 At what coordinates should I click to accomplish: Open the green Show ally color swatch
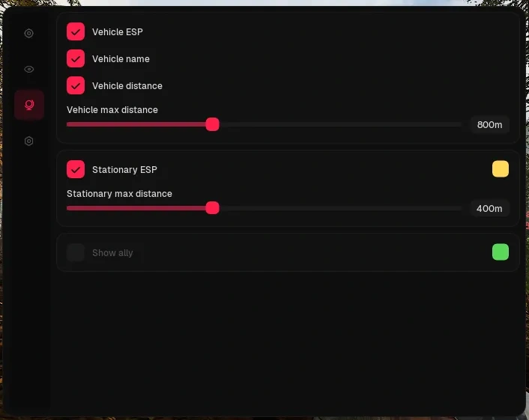(x=501, y=252)
